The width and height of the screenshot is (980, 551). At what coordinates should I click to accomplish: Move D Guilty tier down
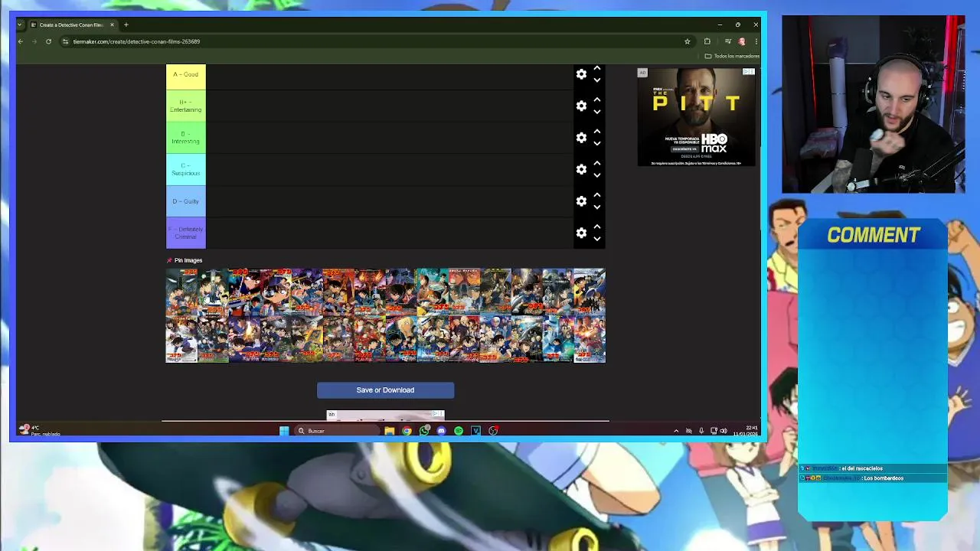pyautogui.click(x=597, y=207)
